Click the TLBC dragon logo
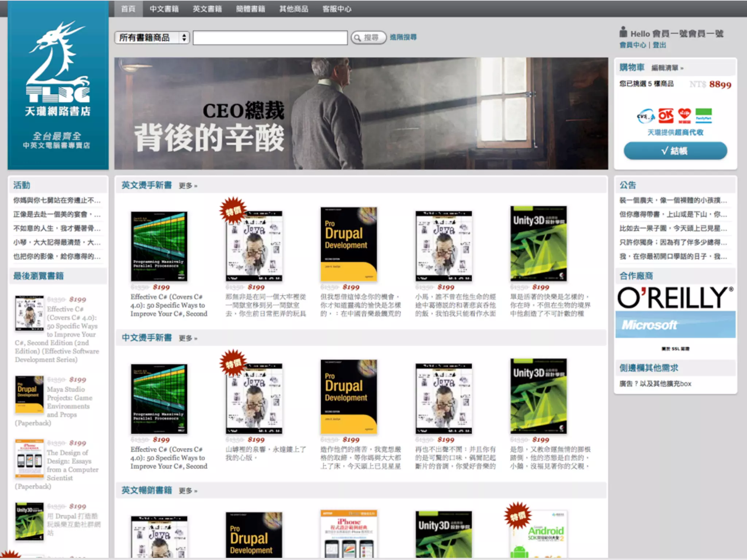 click(x=58, y=62)
